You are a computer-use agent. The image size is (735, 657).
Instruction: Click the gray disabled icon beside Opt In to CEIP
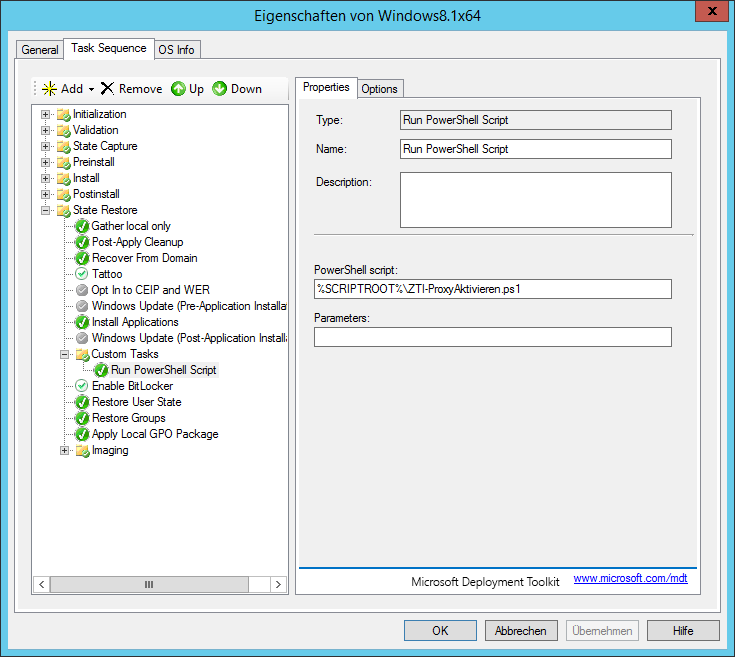(82, 290)
